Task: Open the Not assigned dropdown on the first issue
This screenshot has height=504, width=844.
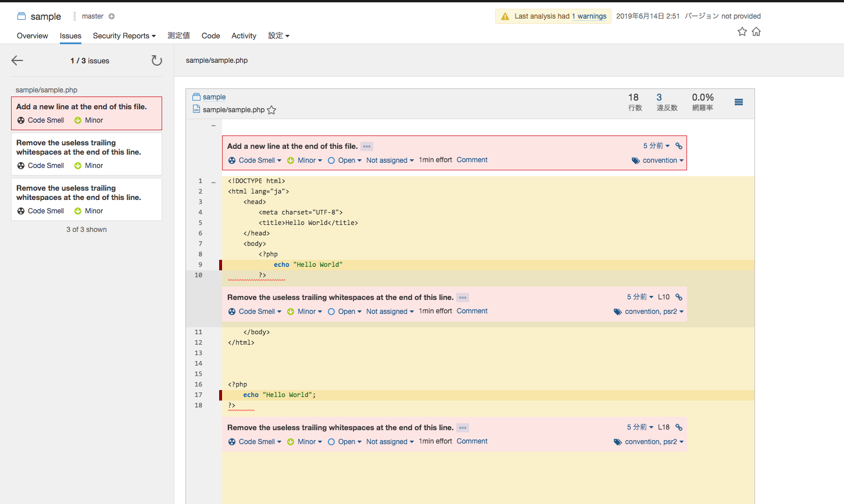Action: (x=390, y=160)
